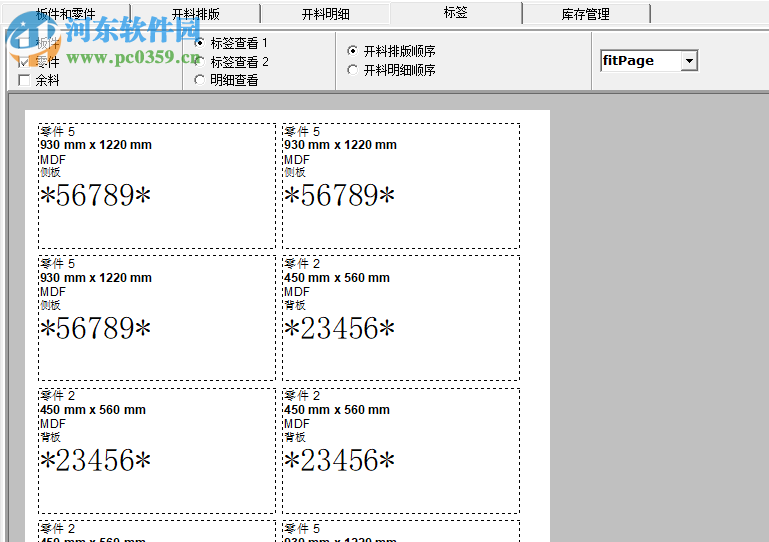
Task: Click 零件 2 背板 label in second row
Action: pyautogui.click(x=401, y=317)
